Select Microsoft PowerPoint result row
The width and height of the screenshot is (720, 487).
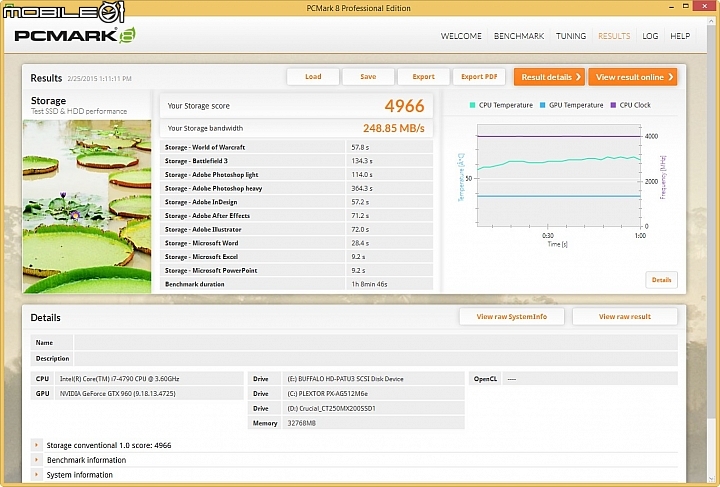click(x=296, y=270)
